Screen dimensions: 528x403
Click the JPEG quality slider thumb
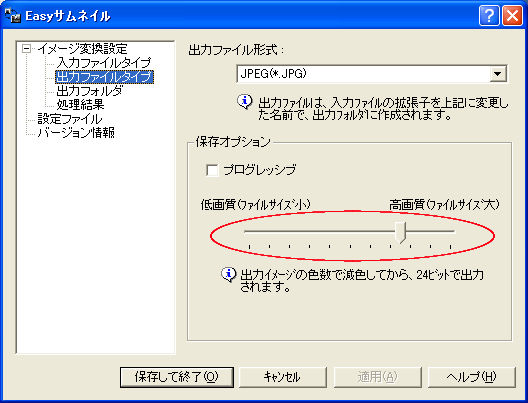(401, 232)
